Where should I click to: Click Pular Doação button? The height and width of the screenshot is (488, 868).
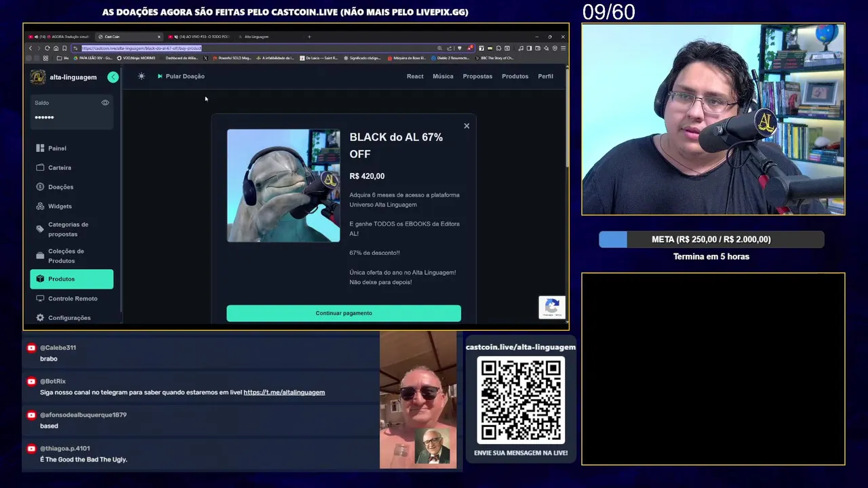(x=181, y=76)
